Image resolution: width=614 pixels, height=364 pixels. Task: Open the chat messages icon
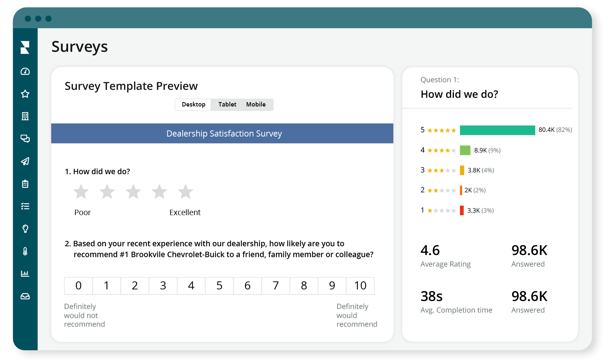tap(25, 139)
